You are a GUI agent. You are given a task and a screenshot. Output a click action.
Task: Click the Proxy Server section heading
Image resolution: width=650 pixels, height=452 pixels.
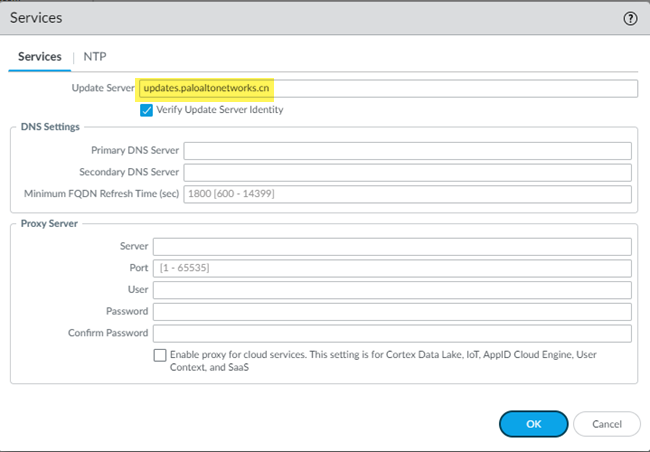[x=49, y=223]
